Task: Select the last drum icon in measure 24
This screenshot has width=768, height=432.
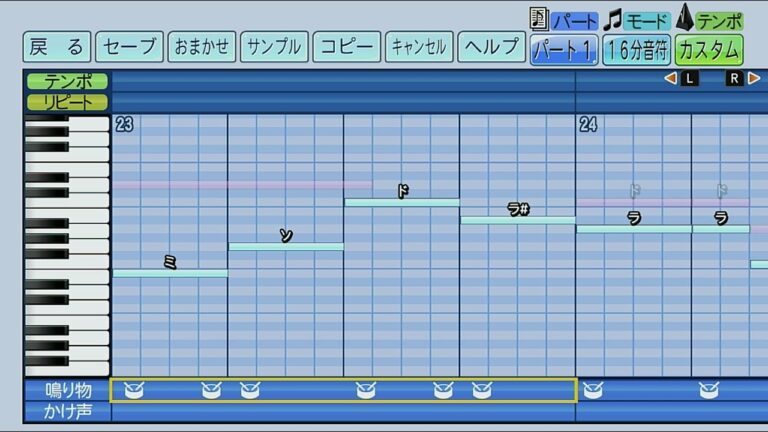Action: (x=708, y=390)
